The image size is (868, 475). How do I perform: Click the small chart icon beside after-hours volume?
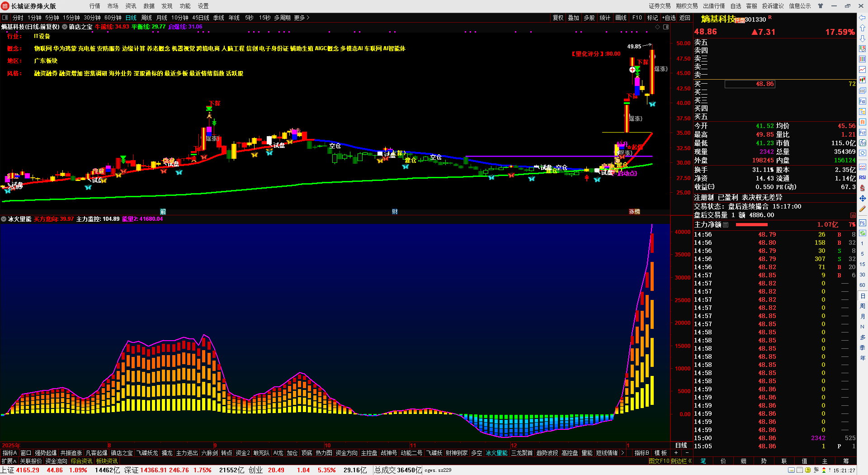tap(853, 215)
